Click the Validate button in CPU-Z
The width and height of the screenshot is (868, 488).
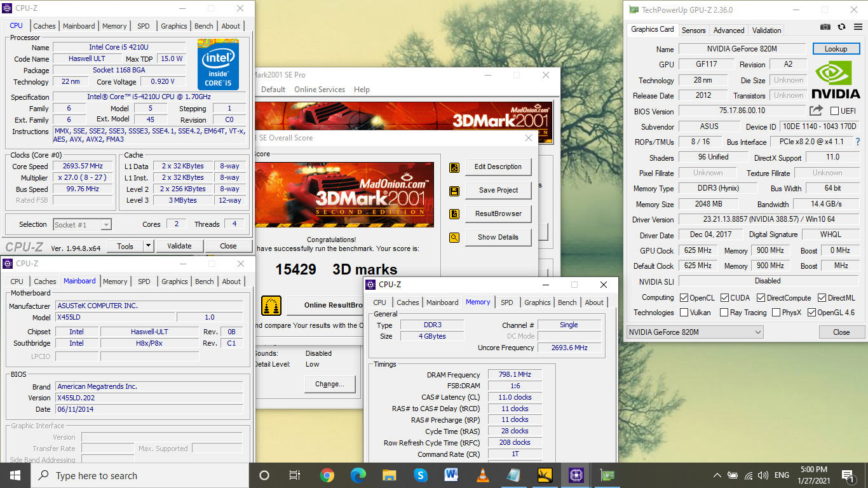pos(179,246)
